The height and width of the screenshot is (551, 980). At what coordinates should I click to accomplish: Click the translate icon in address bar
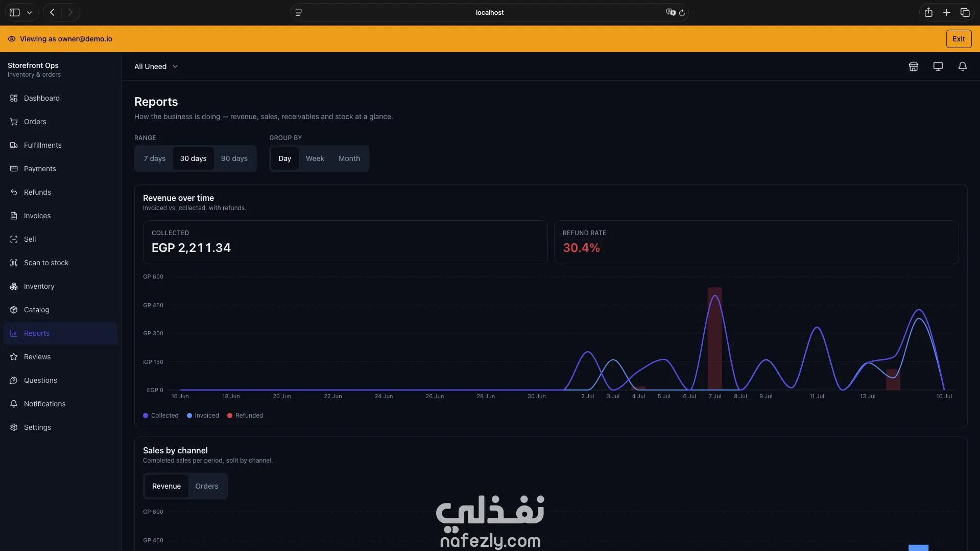[671, 12]
